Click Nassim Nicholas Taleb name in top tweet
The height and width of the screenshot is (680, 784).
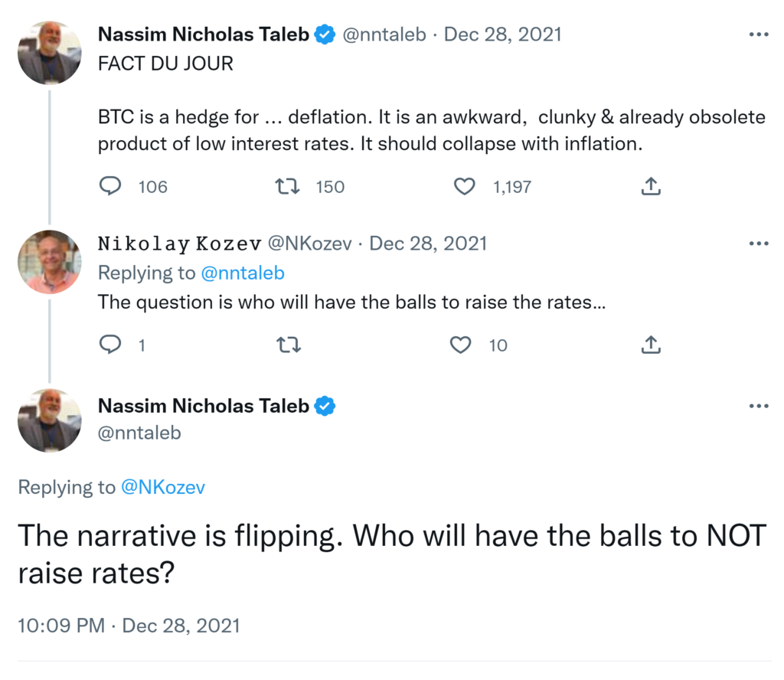coord(204,34)
